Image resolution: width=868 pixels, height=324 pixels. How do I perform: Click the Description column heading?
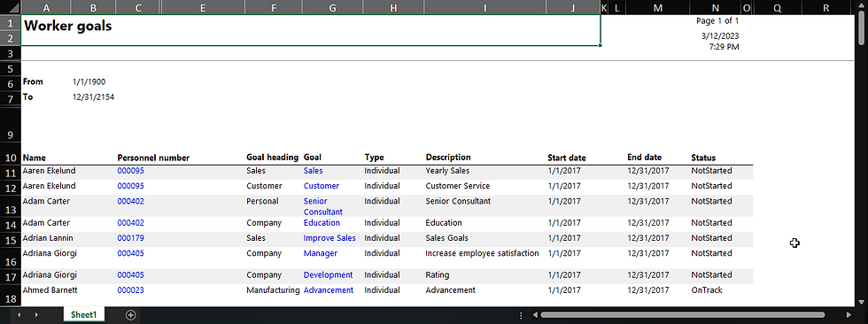448,158
